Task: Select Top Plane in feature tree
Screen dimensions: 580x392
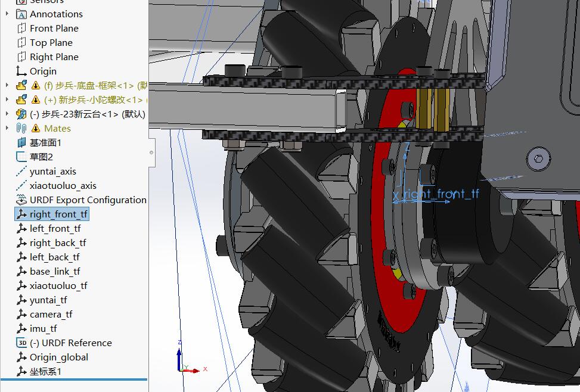Action: tap(51, 42)
